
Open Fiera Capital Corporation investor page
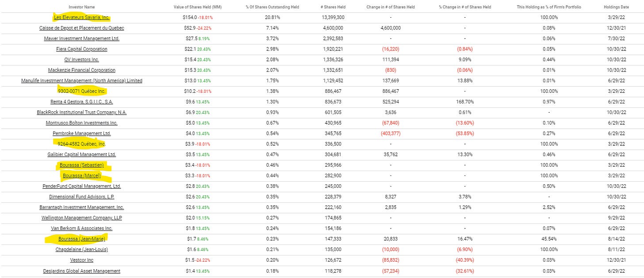pos(81,49)
